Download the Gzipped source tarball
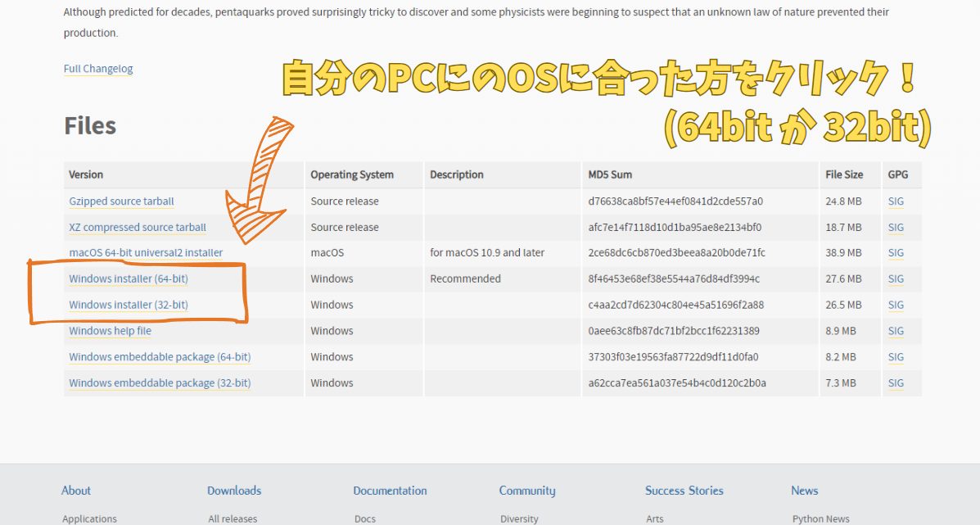The width and height of the screenshot is (980, 525). pos(121,201)
